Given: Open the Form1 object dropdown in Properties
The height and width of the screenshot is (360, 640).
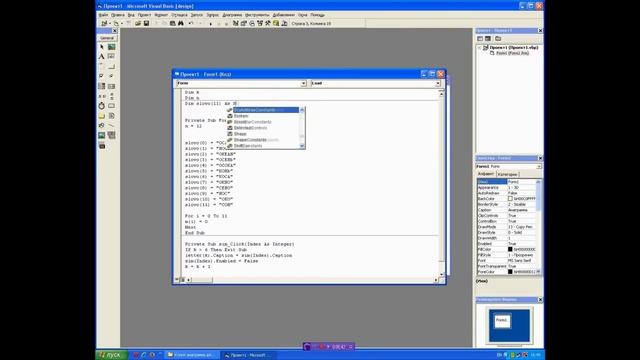Looking at the screenshot, I should [x=539, y=167].
